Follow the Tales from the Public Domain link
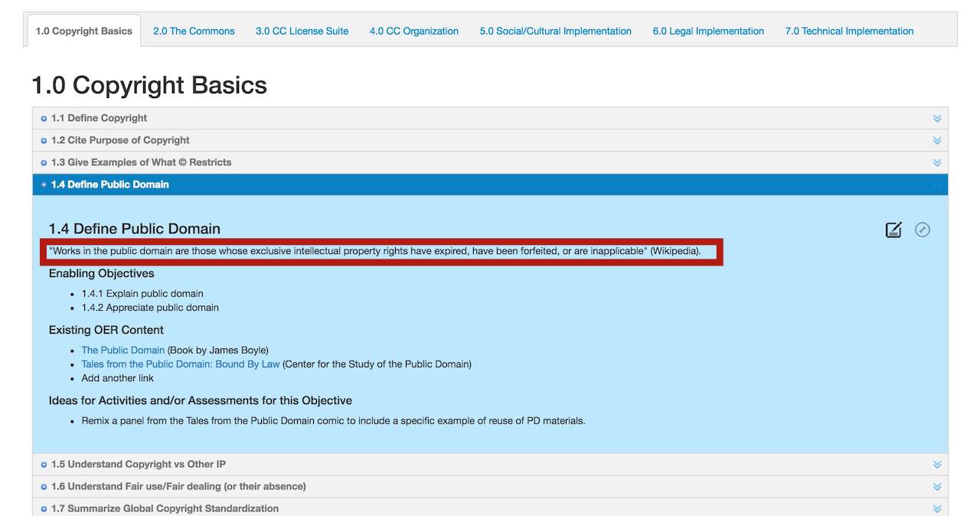 [x=181, y=364]
